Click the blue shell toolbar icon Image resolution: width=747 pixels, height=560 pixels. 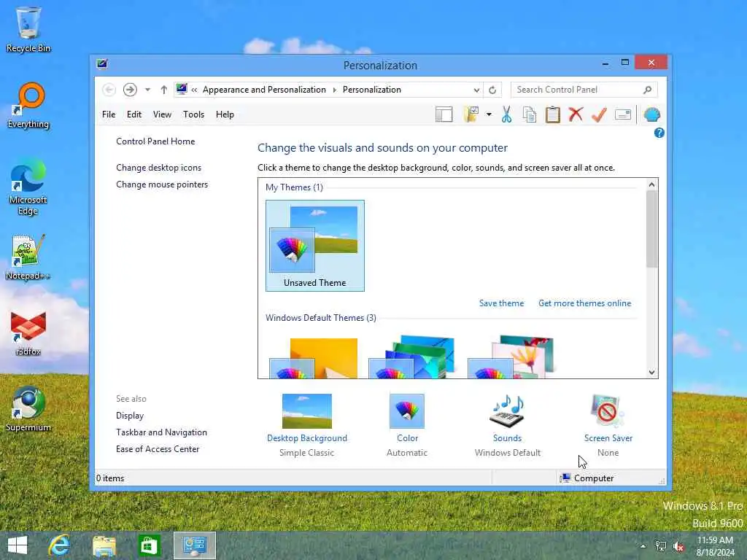tap(651, 114)
